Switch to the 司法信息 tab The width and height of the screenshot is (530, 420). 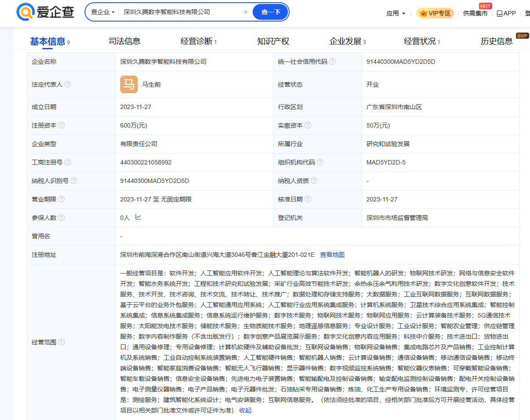pyautogui.click(x=125, y=41)
